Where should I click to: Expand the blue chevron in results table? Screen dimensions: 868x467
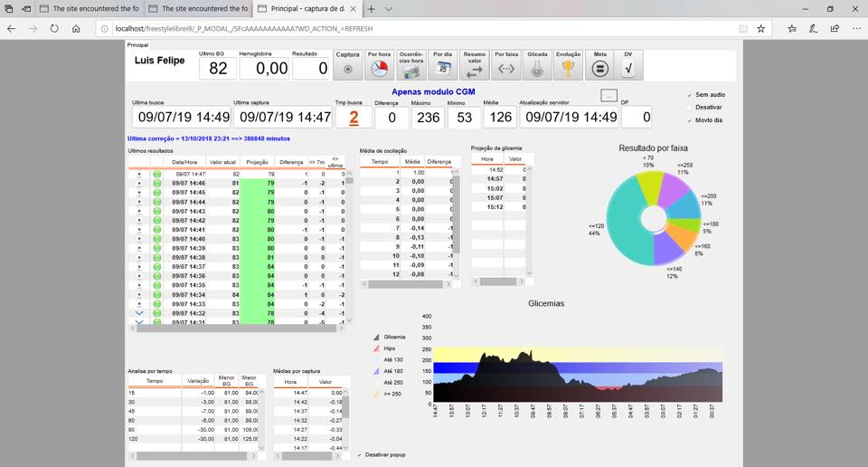click(x=139, y=313)
